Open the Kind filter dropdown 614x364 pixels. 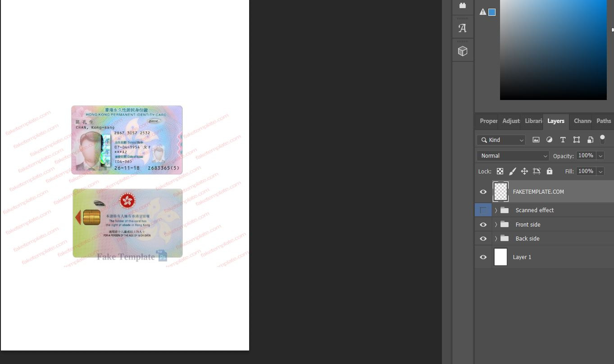point(501,140)
